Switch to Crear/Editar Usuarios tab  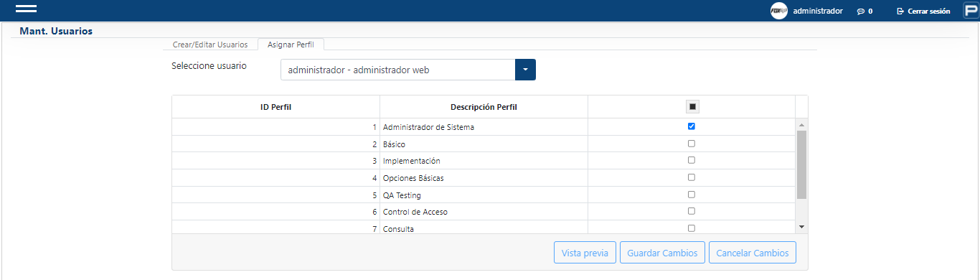(x=210, y=45)
